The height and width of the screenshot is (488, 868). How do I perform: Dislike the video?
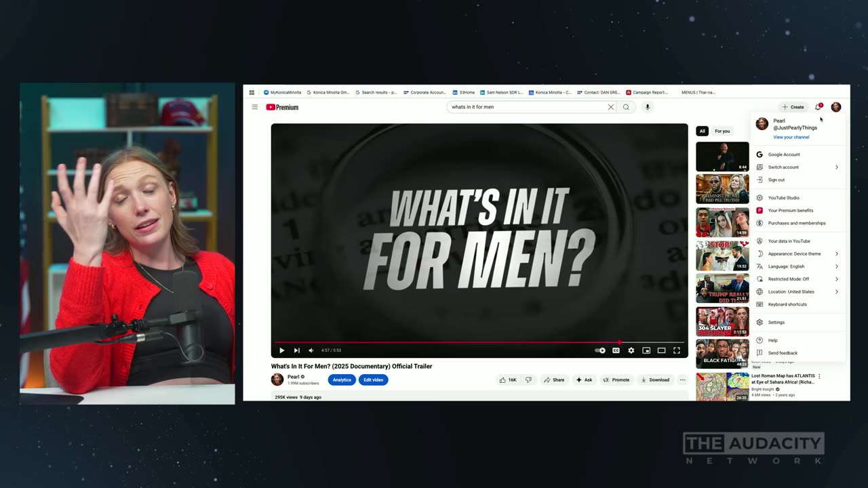[x=528, y=380]
